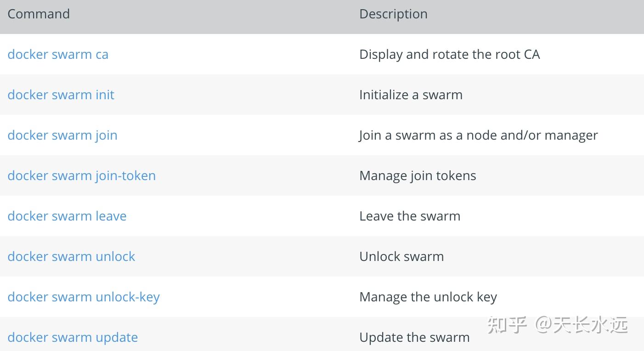Open the docker swarm join-token link
This screenshot has width=644, height=351.
pyautogui.click(x=82, y=175)
